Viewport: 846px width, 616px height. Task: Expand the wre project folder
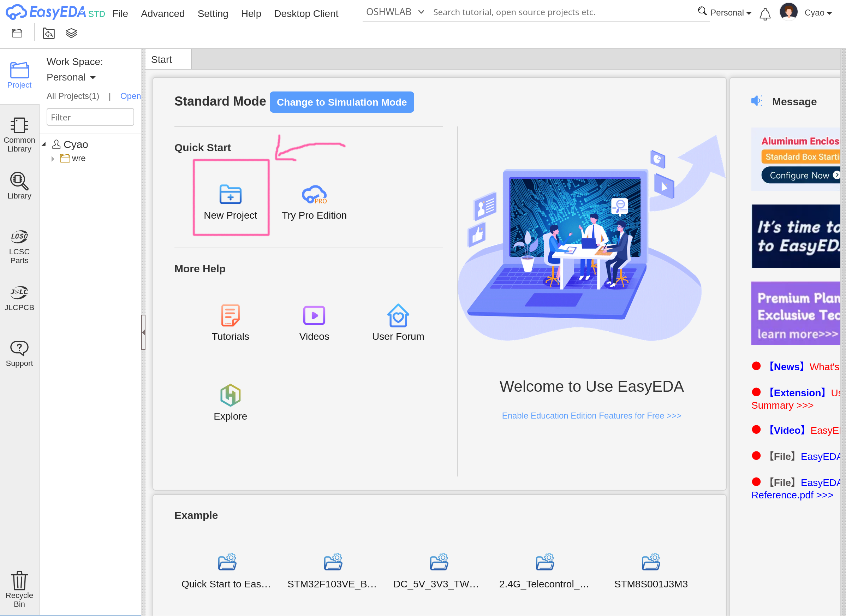click(x=53, y=159)
